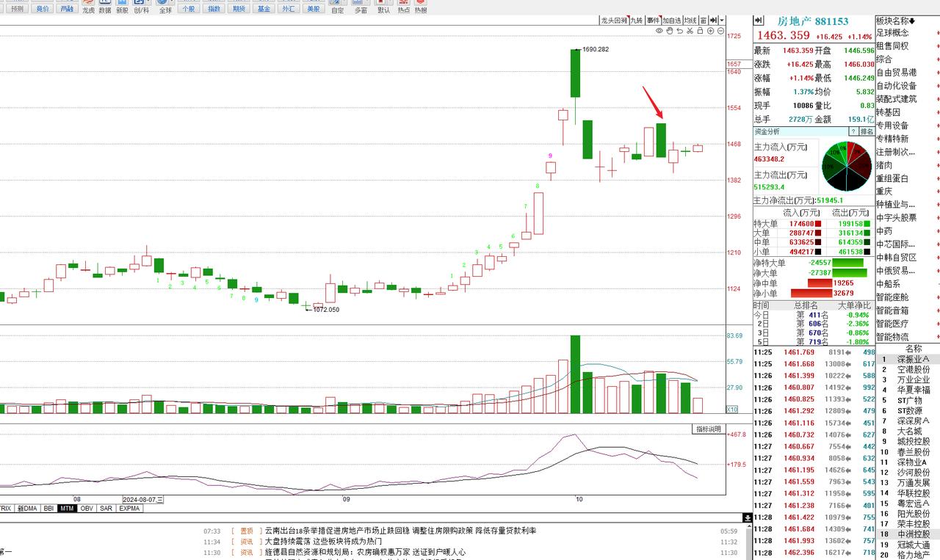Sort by 板块名称 column header arrow

click(x=913, y=21)
